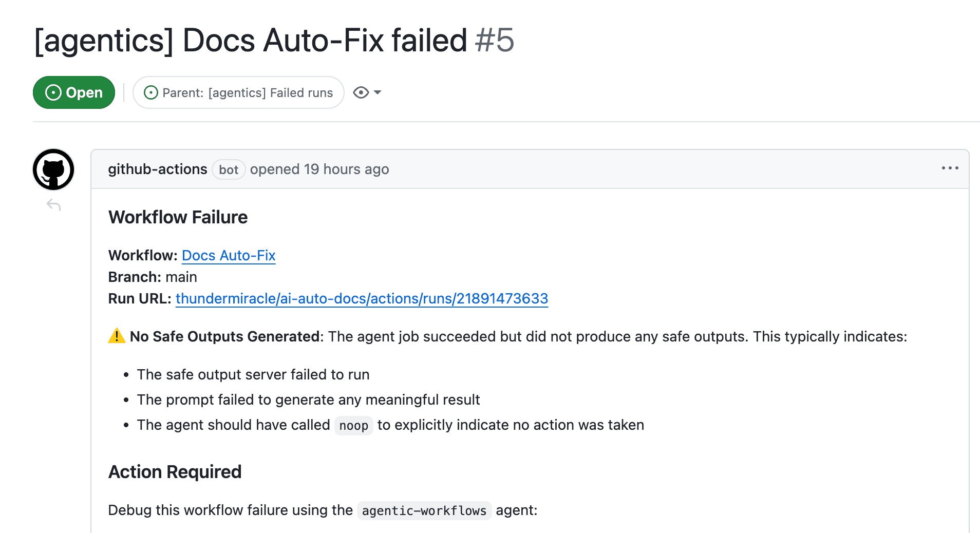Screen dimensions: 980x533
Task: Click the "Action Required" heading
Action: 175,472
